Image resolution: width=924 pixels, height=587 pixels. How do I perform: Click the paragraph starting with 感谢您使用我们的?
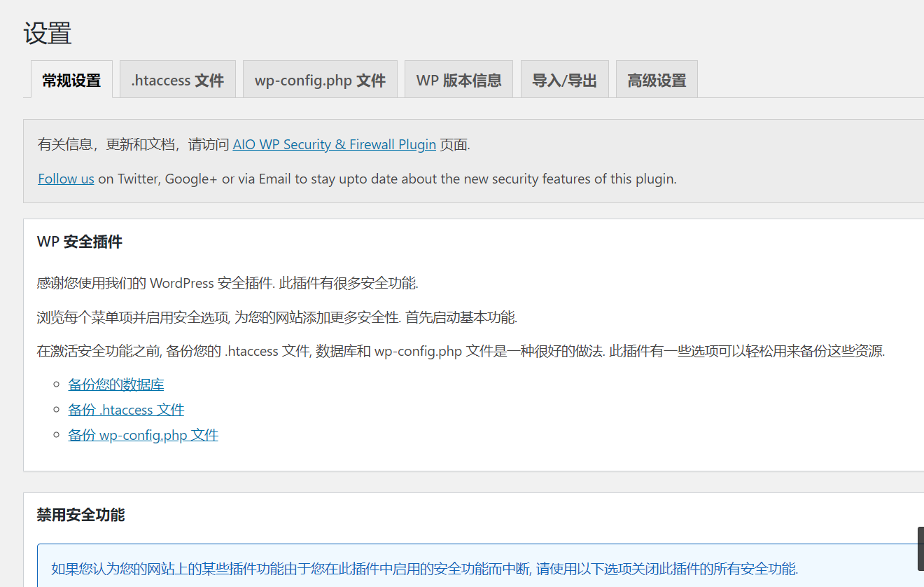click(x=227, y=283)
